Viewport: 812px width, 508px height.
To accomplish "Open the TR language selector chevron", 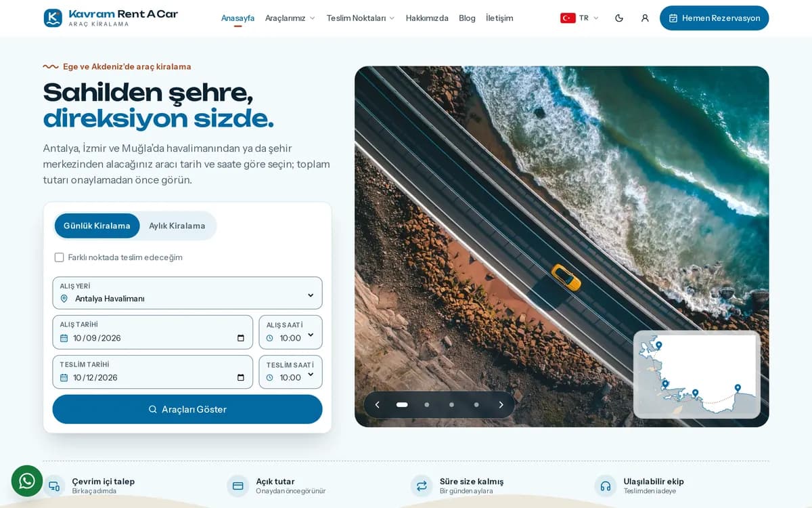I will [x=596, y=18].
